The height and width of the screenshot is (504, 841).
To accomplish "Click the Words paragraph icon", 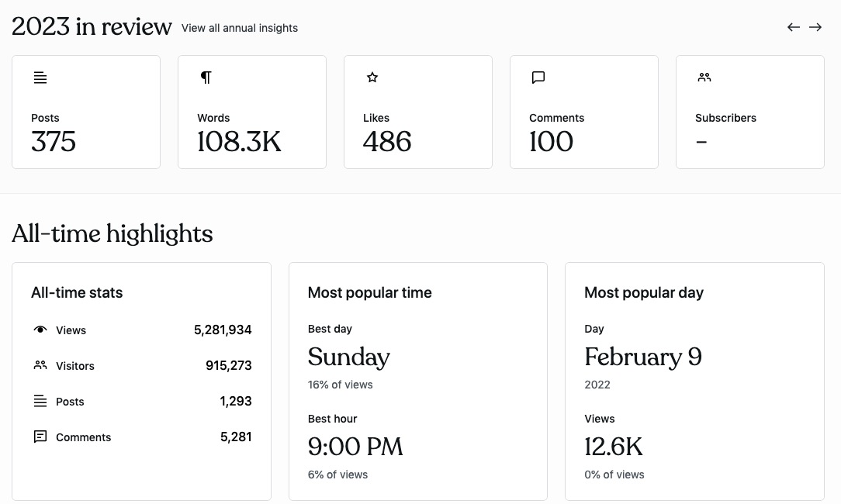I will (206, 78).
